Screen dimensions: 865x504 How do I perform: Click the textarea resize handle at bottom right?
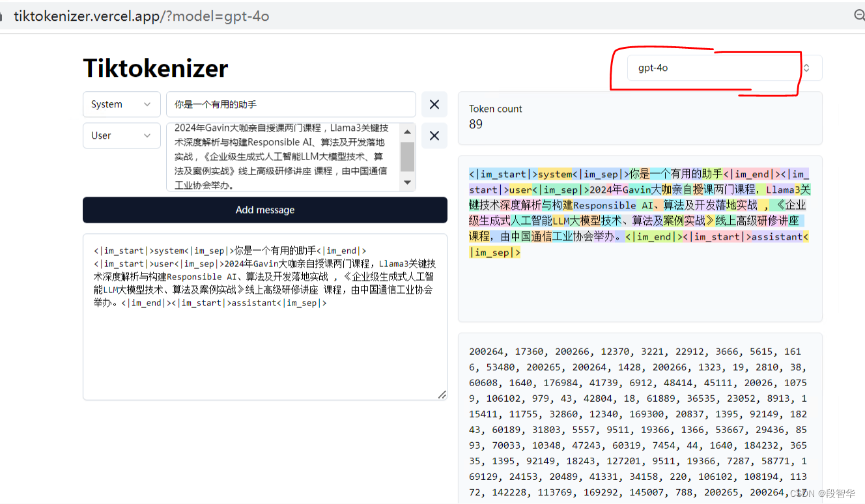point(442,395)
